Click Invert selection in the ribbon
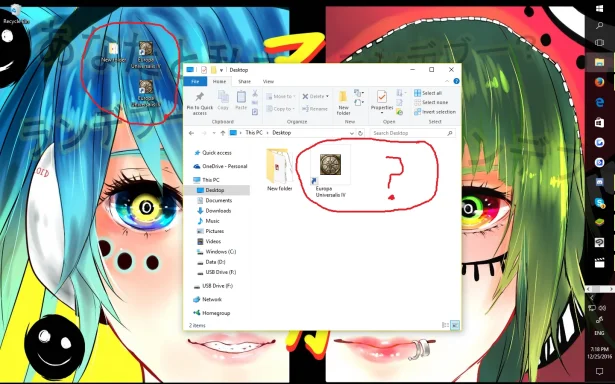This screenshot has width=615, height=384. (x=435, y=112)
